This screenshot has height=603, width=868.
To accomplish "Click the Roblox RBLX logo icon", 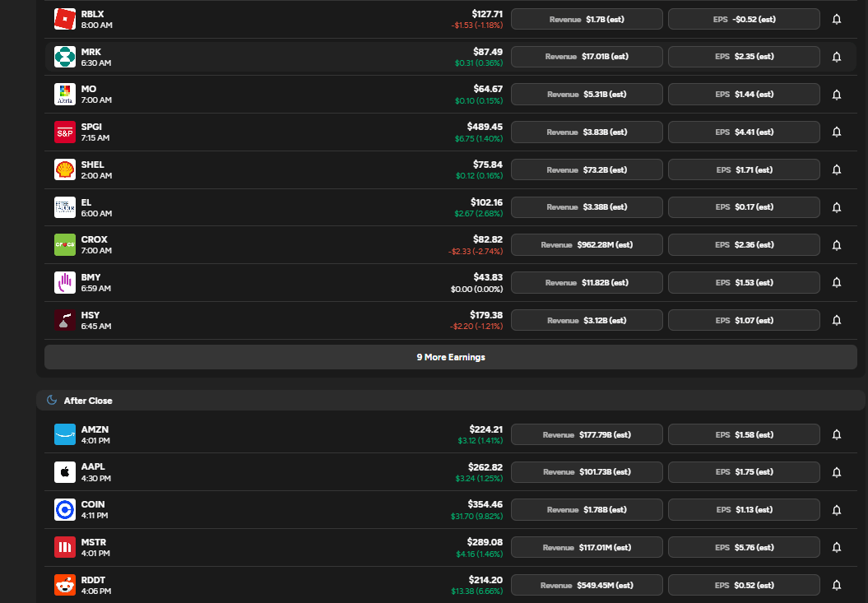I will coord(65,20).
